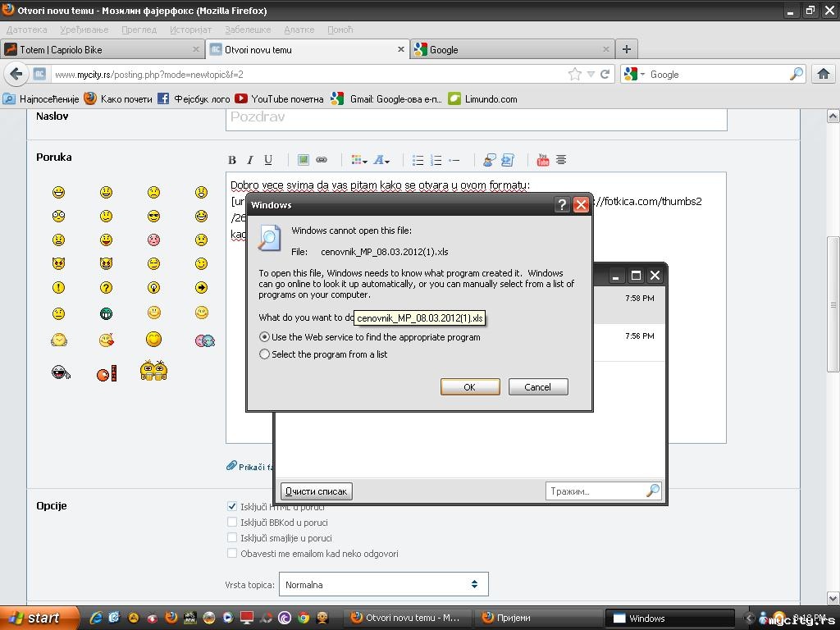Screen dimensions: 840x630
Task: Switch to 'Пријеми' taskbar window
Action: coord(538,618)
